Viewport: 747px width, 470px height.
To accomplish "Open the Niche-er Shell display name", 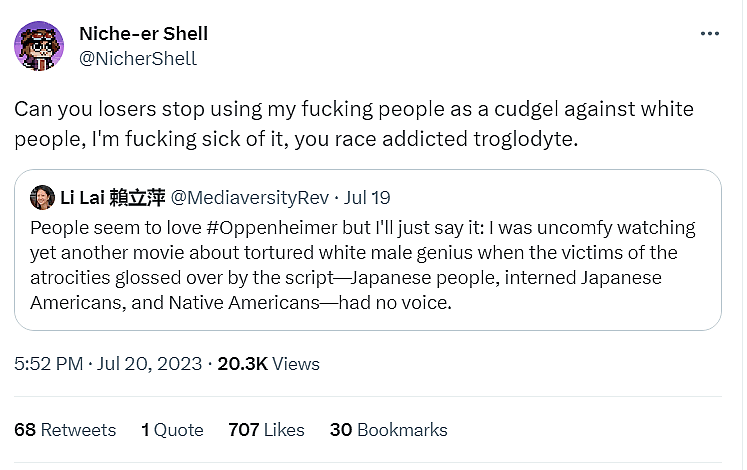I will (x=143, y=34).
